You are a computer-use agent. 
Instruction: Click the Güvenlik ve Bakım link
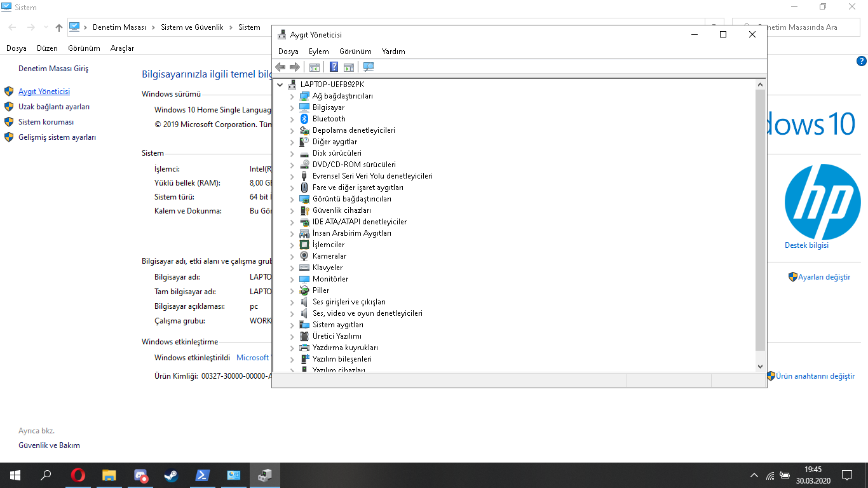pos(49,445)
